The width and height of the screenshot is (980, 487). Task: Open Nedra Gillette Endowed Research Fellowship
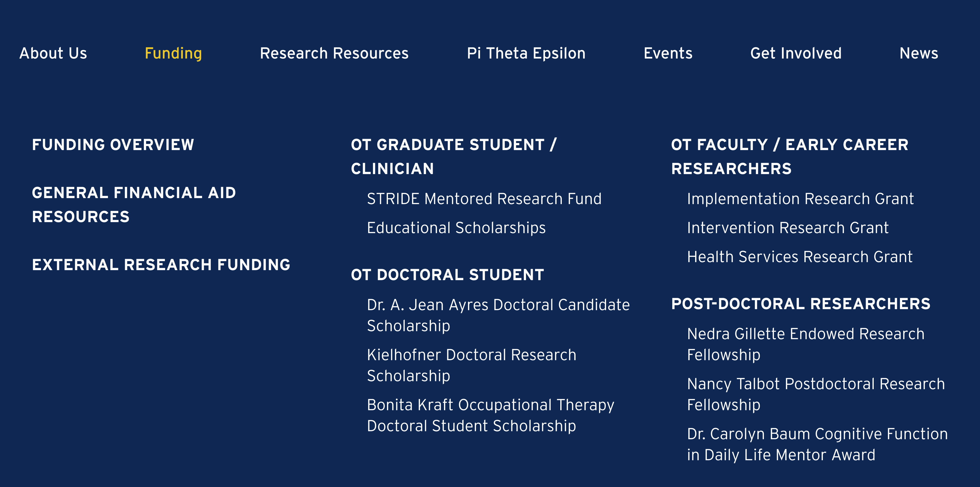point(806,344)
